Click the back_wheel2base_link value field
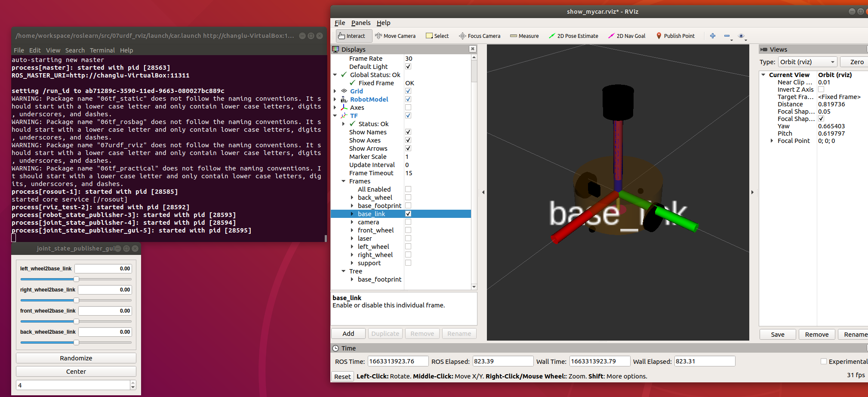This screenshot has width=868, height=397. [x=105, y=332]
